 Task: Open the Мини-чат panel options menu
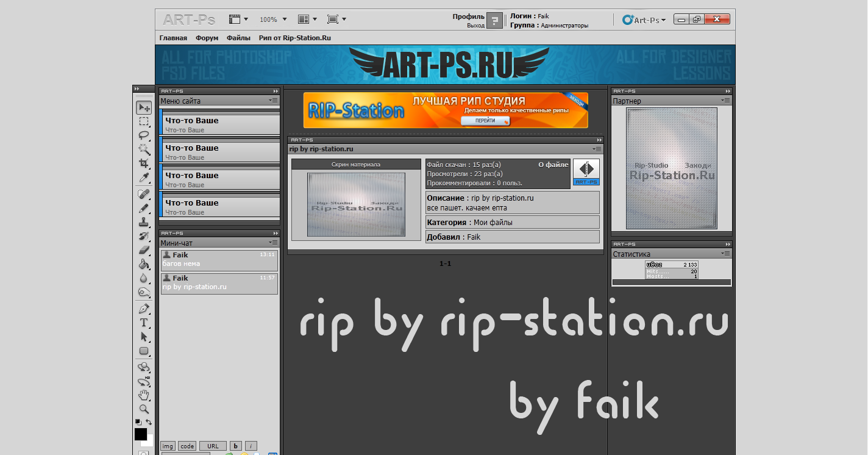pyautogui.click(x=273, y=243)
